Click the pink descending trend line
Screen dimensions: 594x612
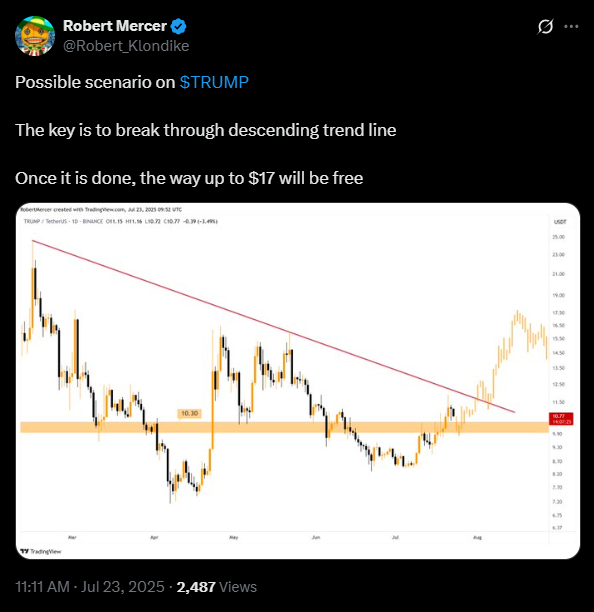coord(273,326)
